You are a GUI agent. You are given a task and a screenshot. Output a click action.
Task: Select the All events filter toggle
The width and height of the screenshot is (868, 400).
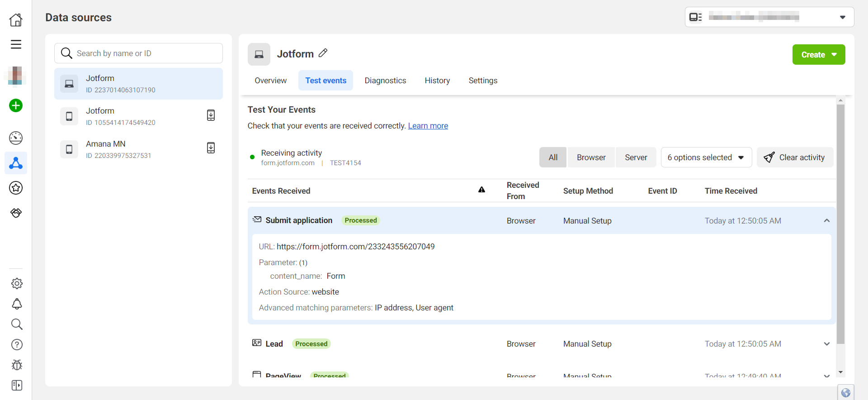point(552,157)
